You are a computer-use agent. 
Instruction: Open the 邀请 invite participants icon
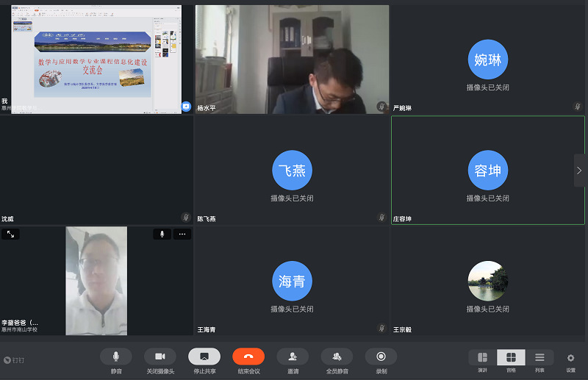[x=293, y=356]
